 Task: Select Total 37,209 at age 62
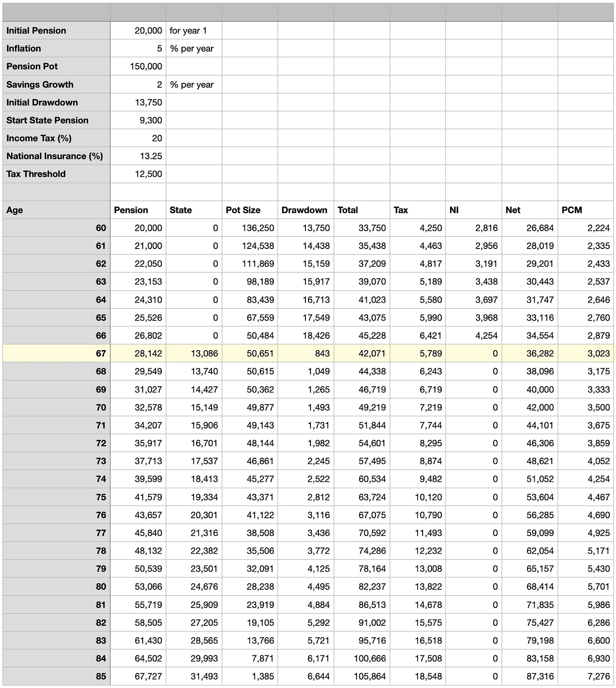click(362, 264)
